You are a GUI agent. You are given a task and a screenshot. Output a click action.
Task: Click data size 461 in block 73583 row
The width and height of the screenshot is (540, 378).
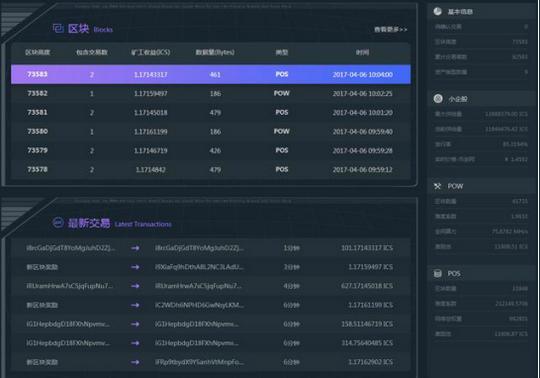click(215, 75)
